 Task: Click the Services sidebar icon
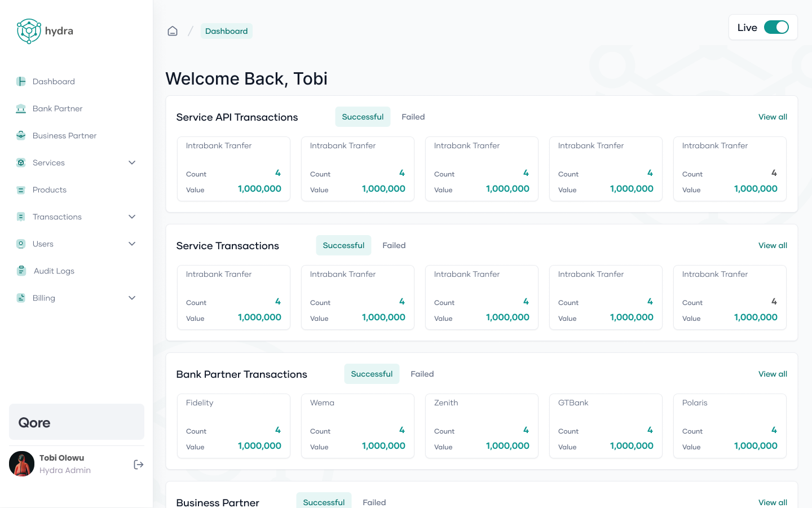click(21, 162)
